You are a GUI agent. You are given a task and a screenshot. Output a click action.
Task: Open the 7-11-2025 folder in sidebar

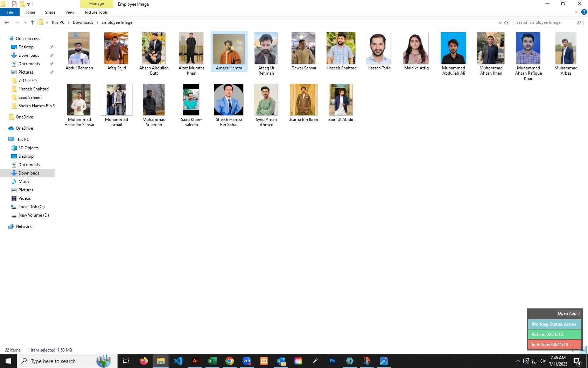pos(27,81)
